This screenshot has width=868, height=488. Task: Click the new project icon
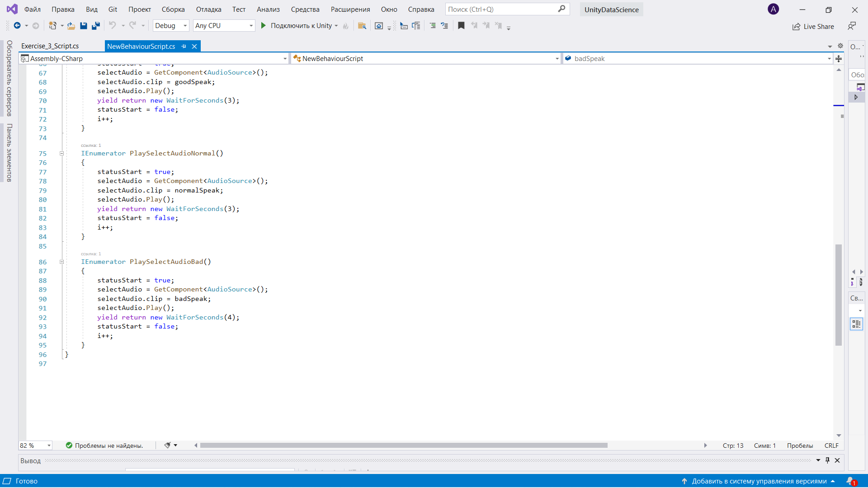(x=53, y=26)
